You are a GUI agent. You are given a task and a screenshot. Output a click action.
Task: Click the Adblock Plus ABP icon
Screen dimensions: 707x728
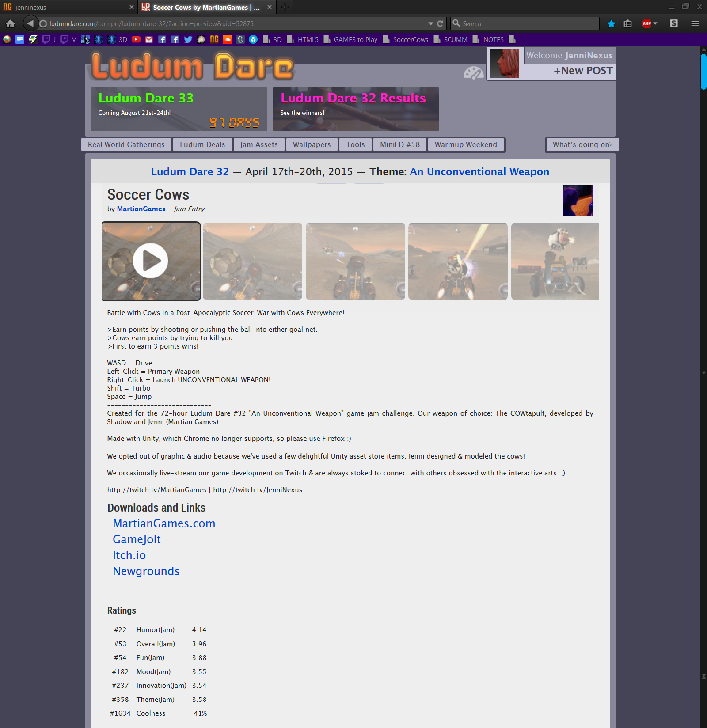(x=647, y=23)
